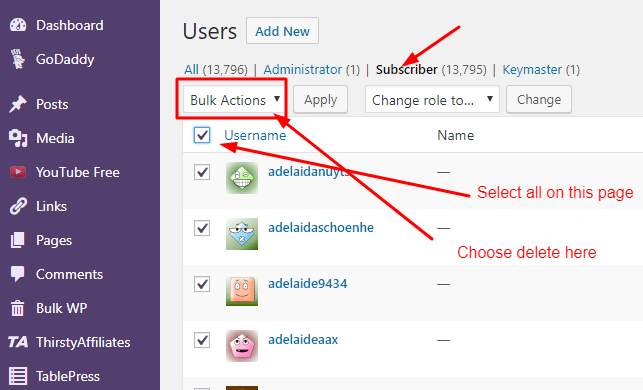Click the Change role button

click(539, 99)
